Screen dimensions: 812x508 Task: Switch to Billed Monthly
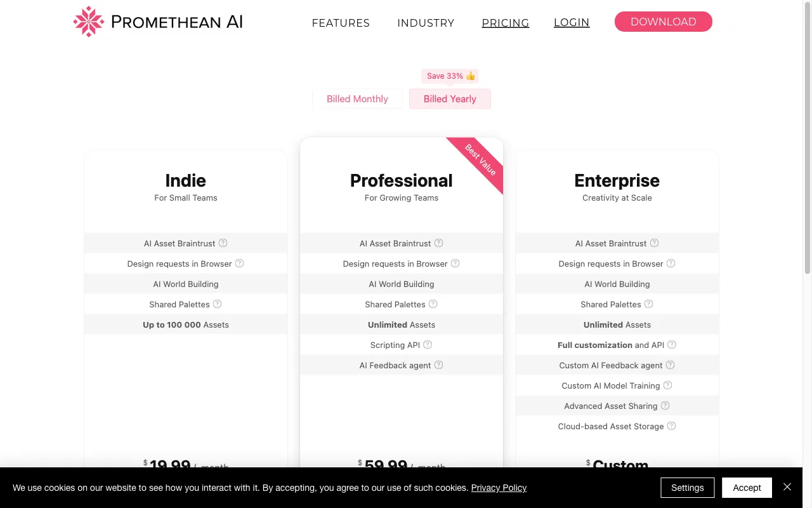(x=357, y=99)
